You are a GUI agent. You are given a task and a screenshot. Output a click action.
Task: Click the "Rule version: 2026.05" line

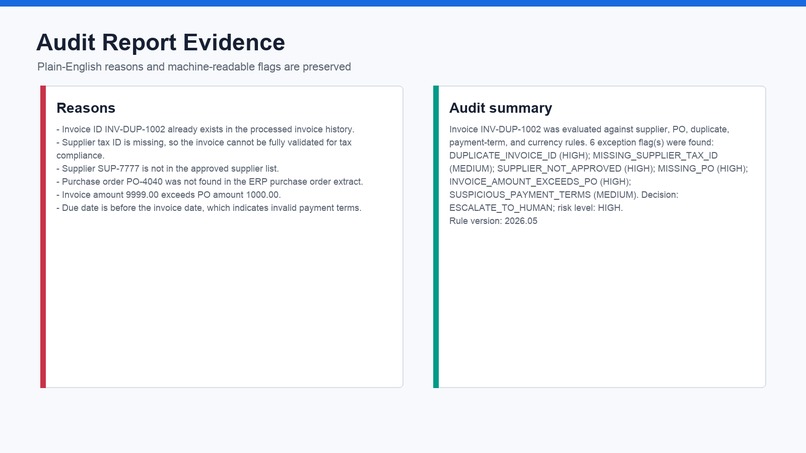[493, 221]
